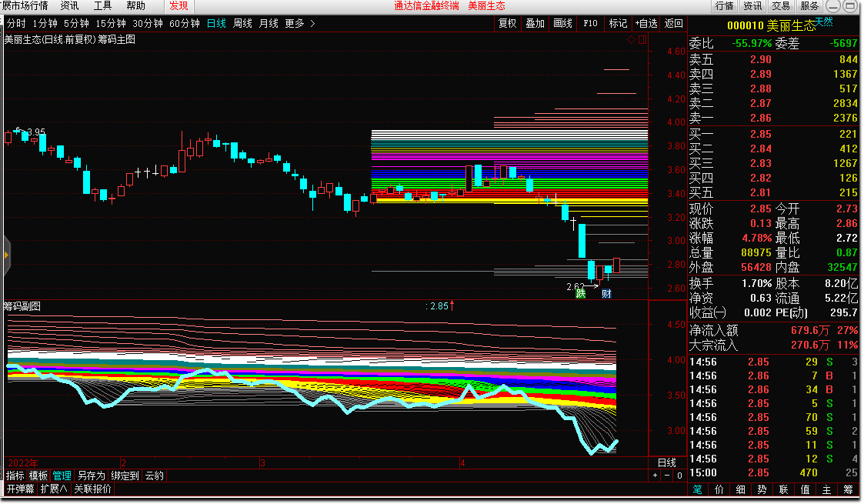
Task: Select the 日线 daily chart tab
Action: [216, 23]
